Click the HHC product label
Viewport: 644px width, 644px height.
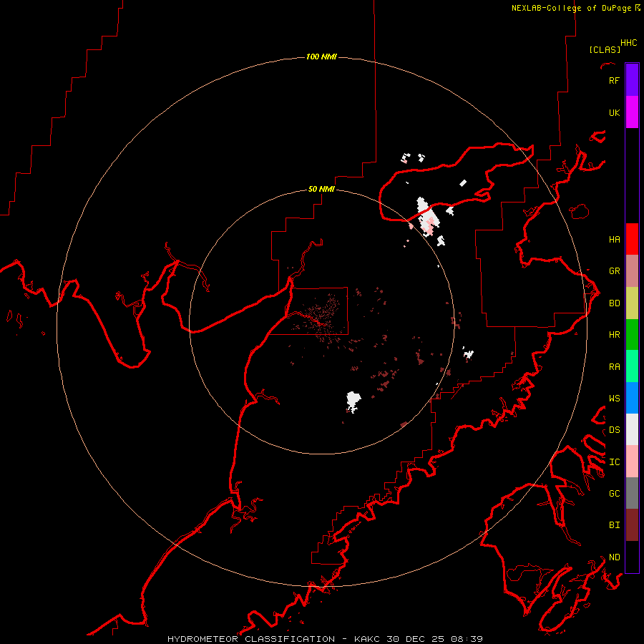(x=628, y=43)
